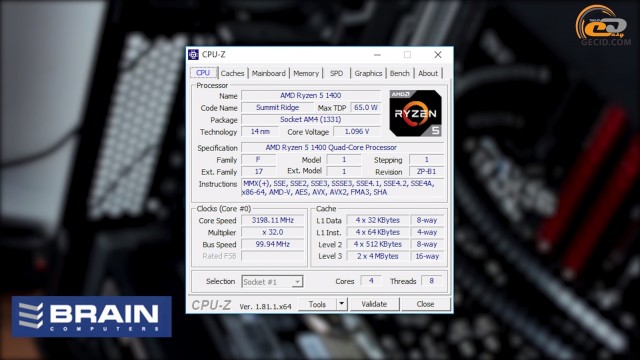Click the Technology value 14 nm
640x360 pixels.
[x=260, y=131]
